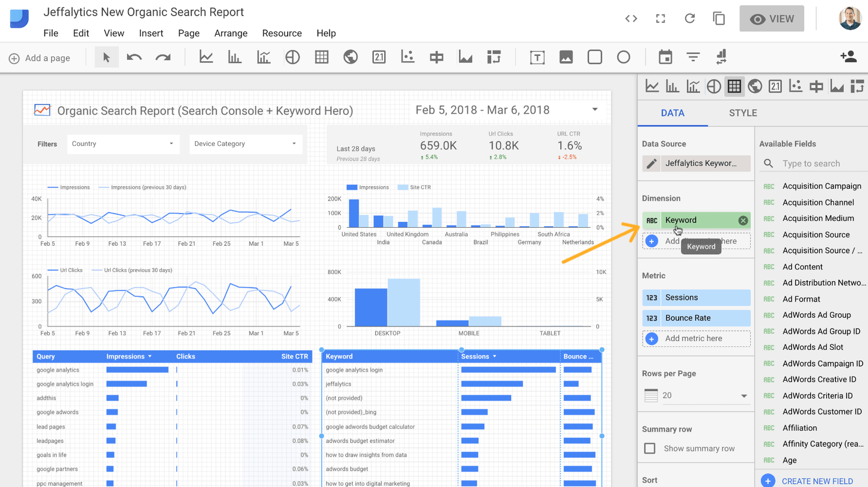Open the Arrange menu
The height and width of the screenshot is (487, 868).
pyautogui.click(x=231, y=33)
